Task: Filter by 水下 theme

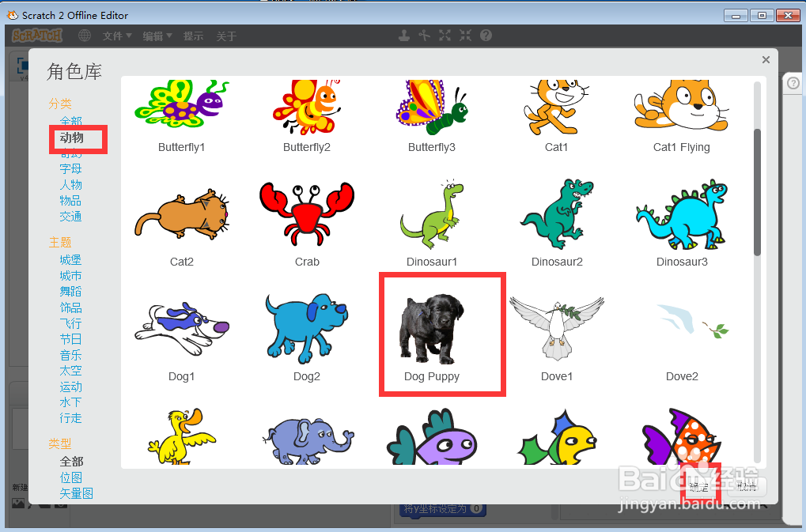Action: [x=71, y=402]
